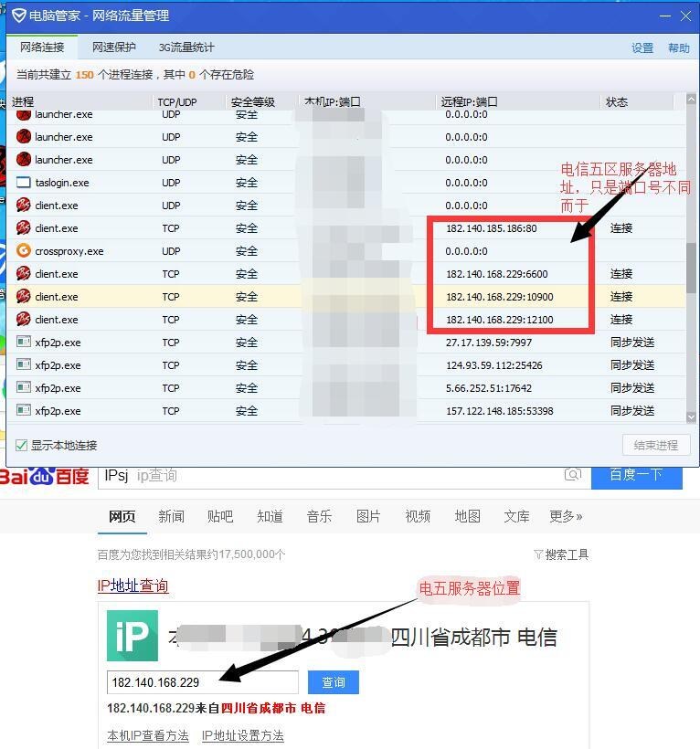
Task: Click the 结束进程 button
Action: (x=656, y=445)
